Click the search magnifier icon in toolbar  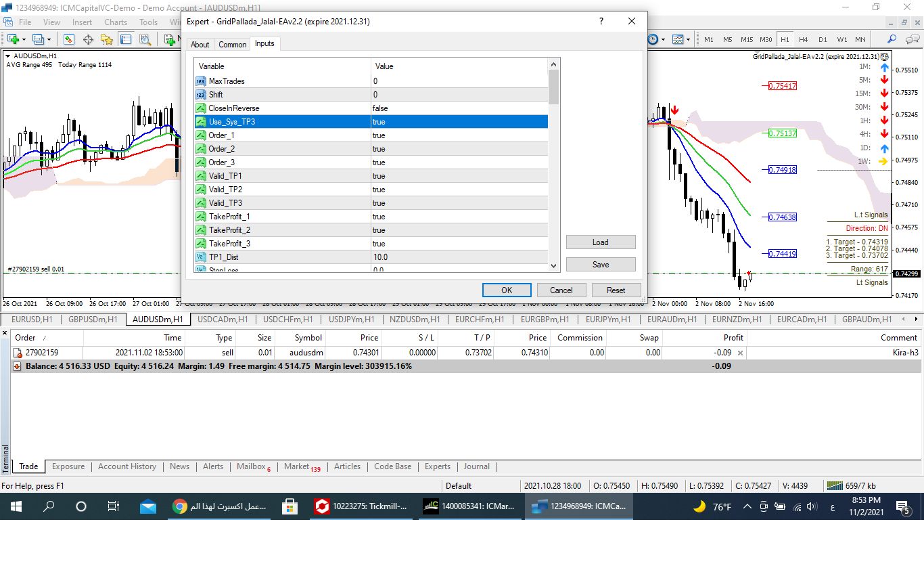[x=892, y=39]
